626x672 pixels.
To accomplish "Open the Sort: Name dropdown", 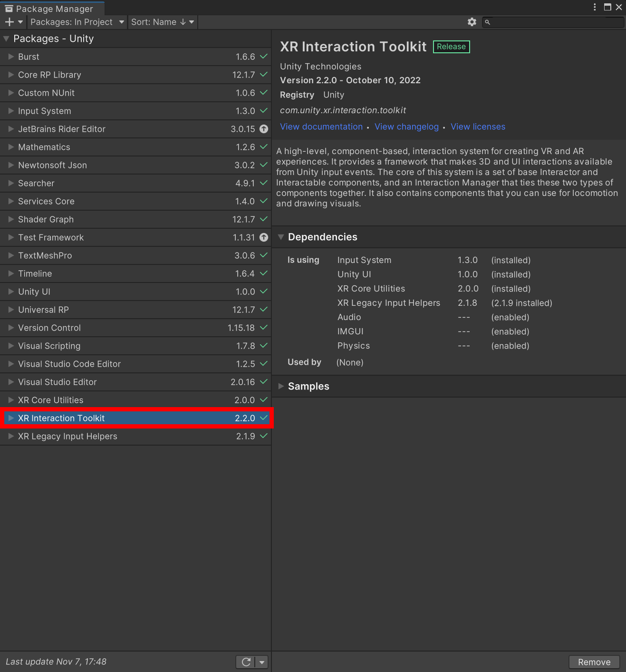I will click(x=163, y=22).
